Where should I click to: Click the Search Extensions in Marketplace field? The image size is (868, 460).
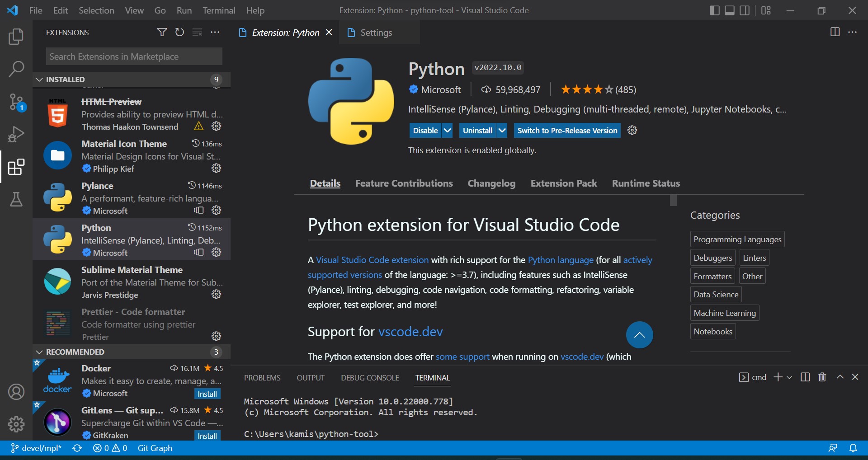(133, 56)
